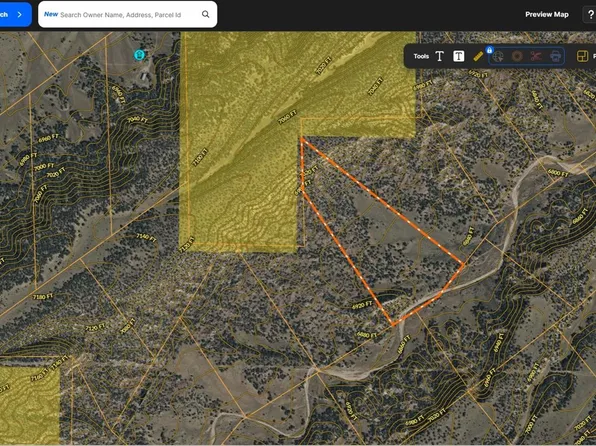Select the boxed text label tool
The height and width of the screenshot is (446, 596).
(x=459, y=56)
